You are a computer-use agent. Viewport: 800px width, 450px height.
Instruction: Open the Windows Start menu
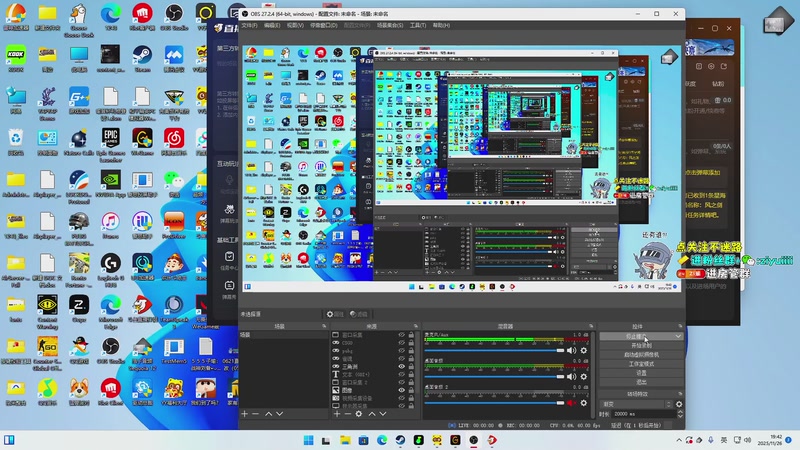click(309, 440)
